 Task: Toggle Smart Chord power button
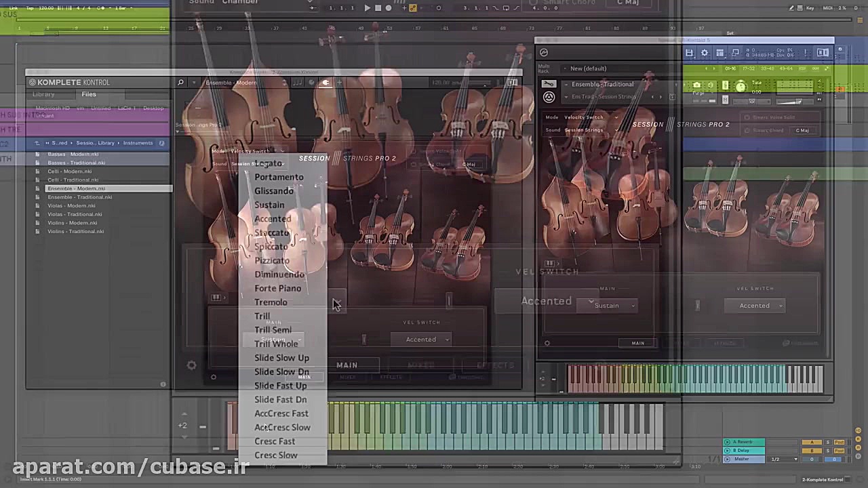747,130
